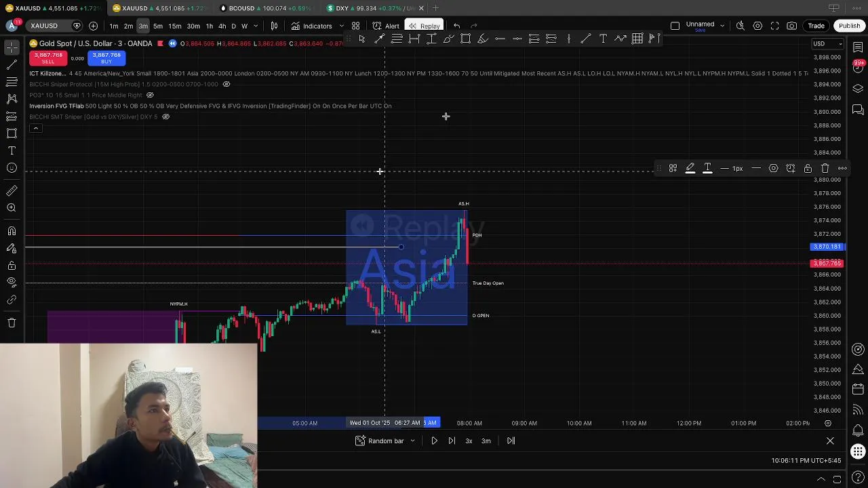868x488 pixels.
Task: Toggle visibility of BICCHI Sniper Protocol indicator
Action: click(x=226, y=84)
